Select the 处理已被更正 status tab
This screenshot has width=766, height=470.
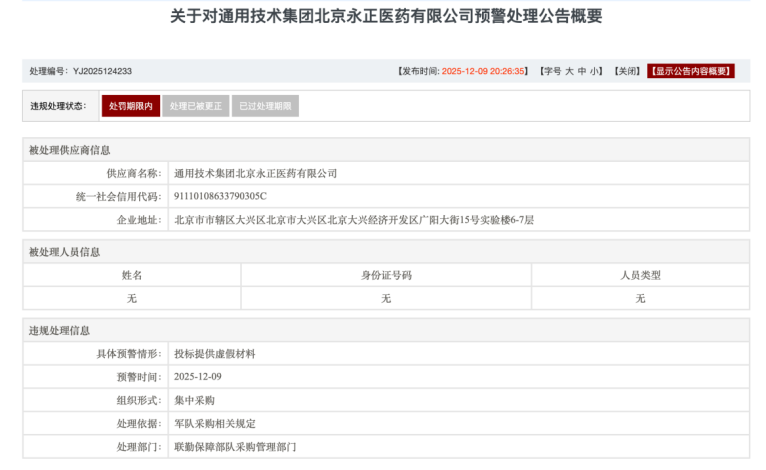195,106
